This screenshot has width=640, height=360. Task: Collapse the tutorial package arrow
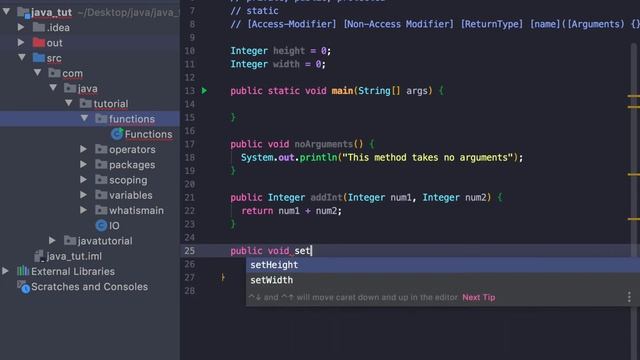[69, 103]
